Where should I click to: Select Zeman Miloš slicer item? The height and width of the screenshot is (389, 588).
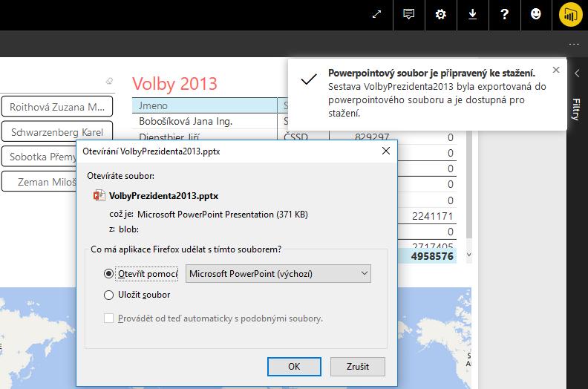(39, 182)
